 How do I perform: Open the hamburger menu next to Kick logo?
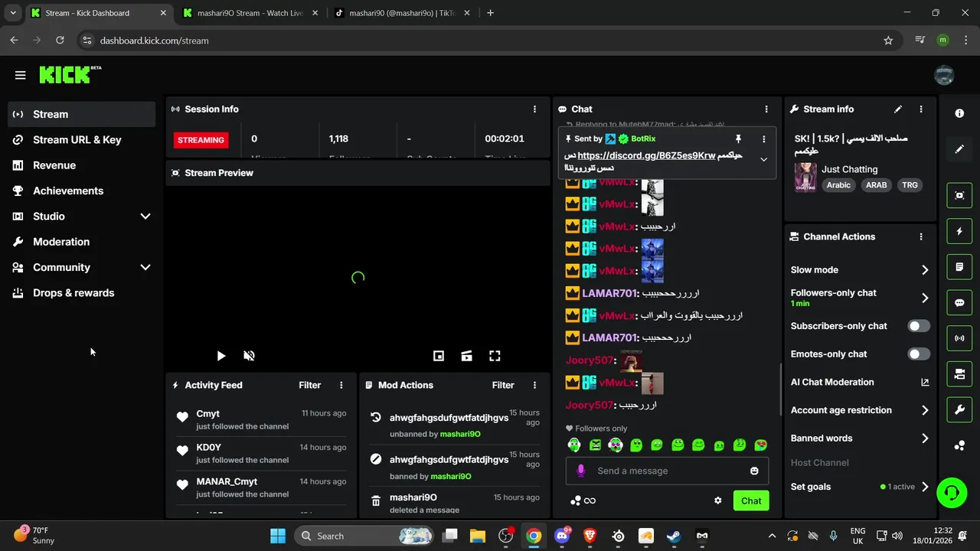pos(21,75)
